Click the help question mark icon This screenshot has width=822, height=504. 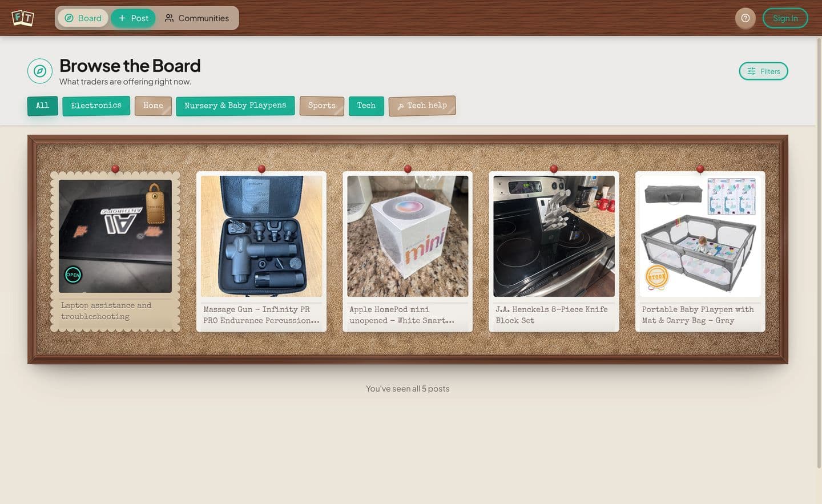point(746,18)
